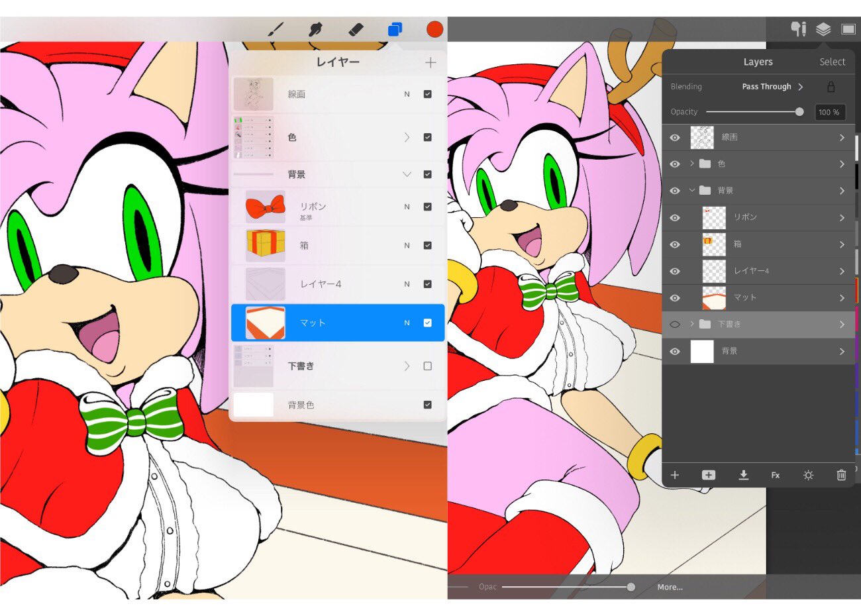The image size is (861, 616).
Task: Select the brush tool in Procreate toolbar
Action: coord(276,29)
